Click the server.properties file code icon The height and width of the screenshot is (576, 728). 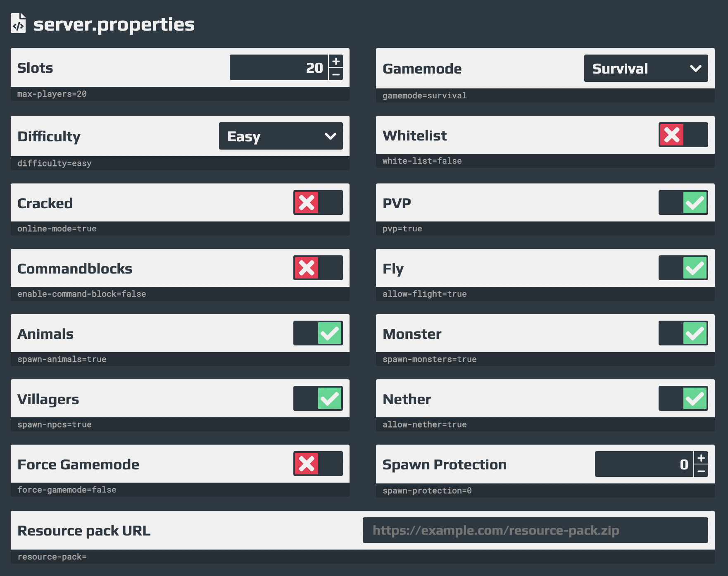click(18, 23)
